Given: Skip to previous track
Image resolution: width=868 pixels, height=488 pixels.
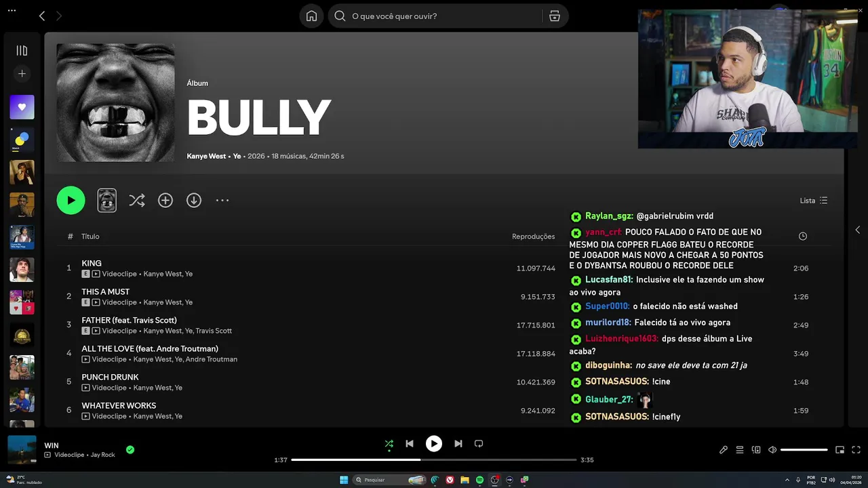Looking at the screenshot, I should (x=410, y=444).
